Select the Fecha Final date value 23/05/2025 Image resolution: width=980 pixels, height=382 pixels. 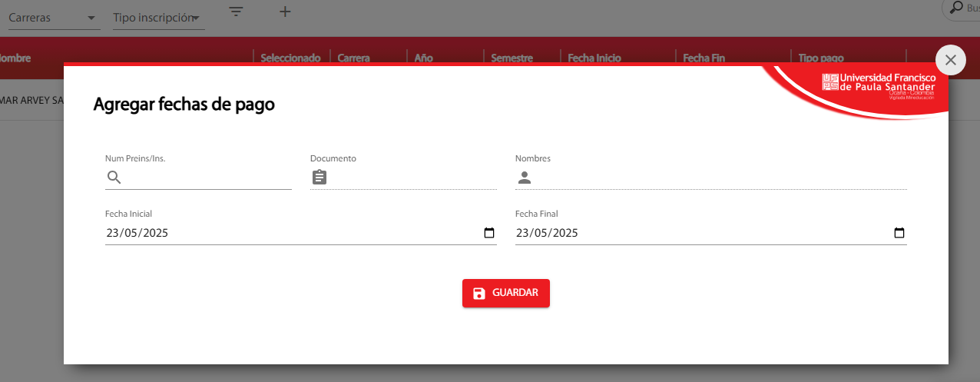[x=547, y=233]
